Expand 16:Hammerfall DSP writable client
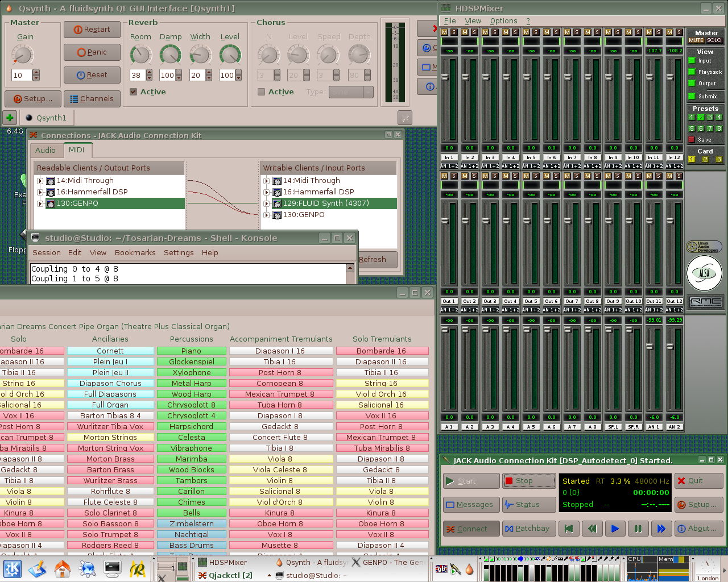728x582 pixels. [267, 192]
